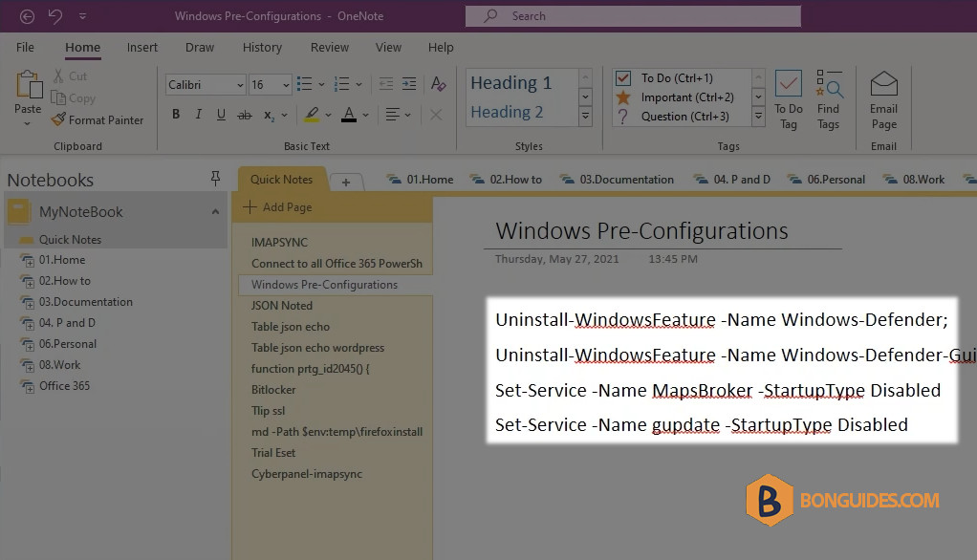Expand the Tags gallery More arrow
977x560 pixels.
pos(758,116)
